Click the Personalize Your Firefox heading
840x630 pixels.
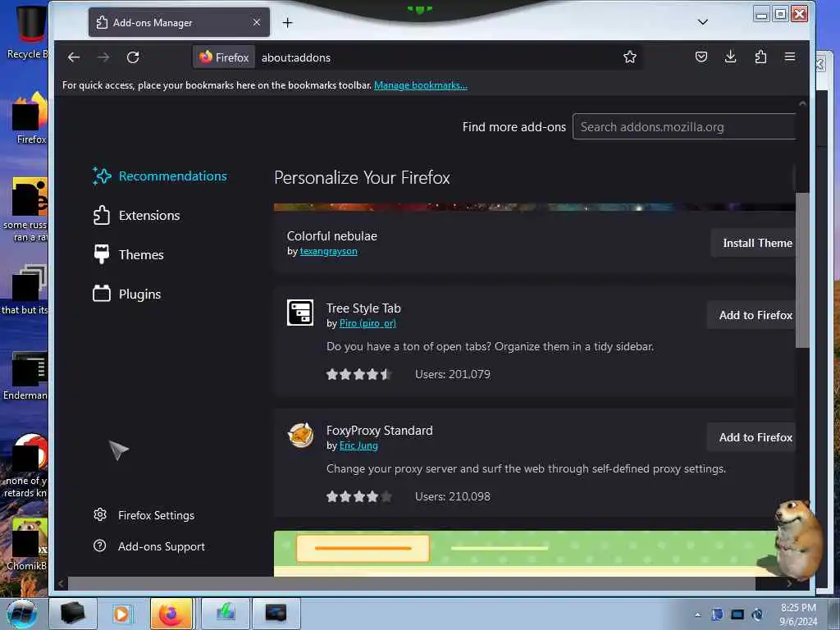coord(362,178)
